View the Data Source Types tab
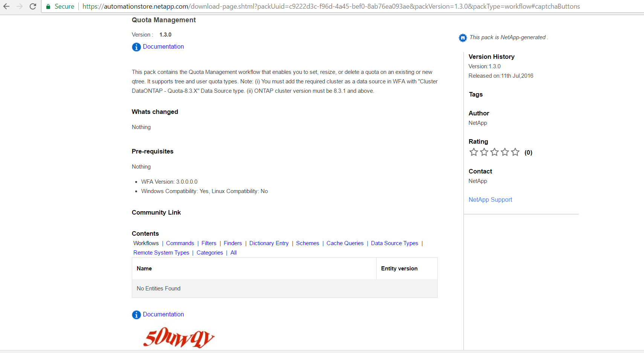The width and height of the screenshot is (644, 353). [x=395, y=243]
